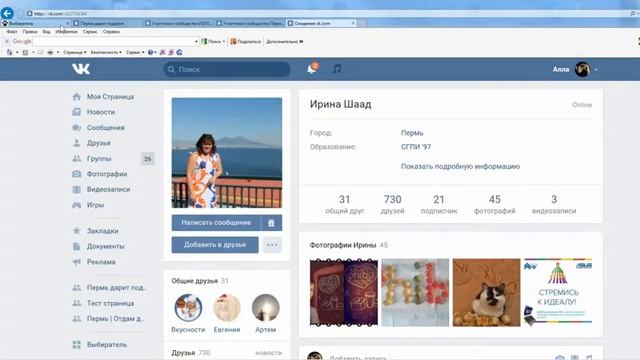Open the 31 общий друг counter
This screenshot has width=640, height=360.
coord(344,204)
